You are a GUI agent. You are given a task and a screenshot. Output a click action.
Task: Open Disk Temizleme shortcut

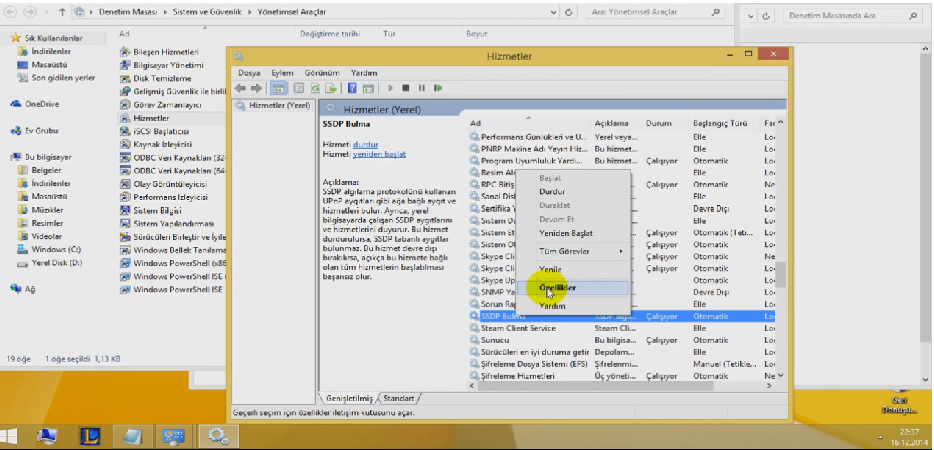pos(161,78)
